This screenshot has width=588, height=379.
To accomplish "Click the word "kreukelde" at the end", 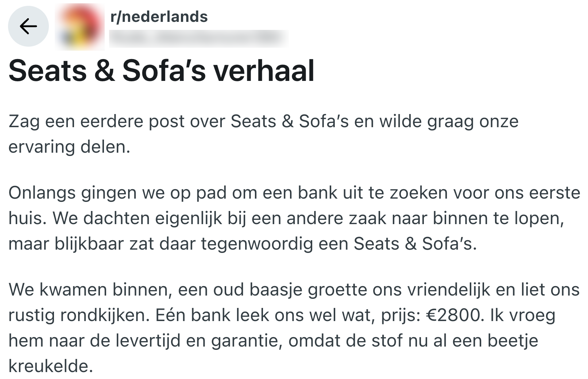I will tap(50, 366).
